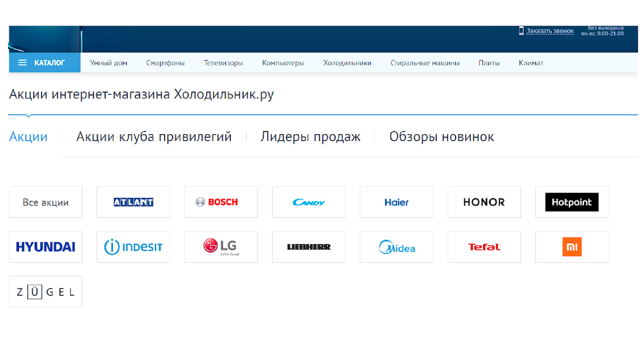This screenshot has height=362, width=644.
Task: Click the Hotpoint brand logo
Action: (572, 202)
